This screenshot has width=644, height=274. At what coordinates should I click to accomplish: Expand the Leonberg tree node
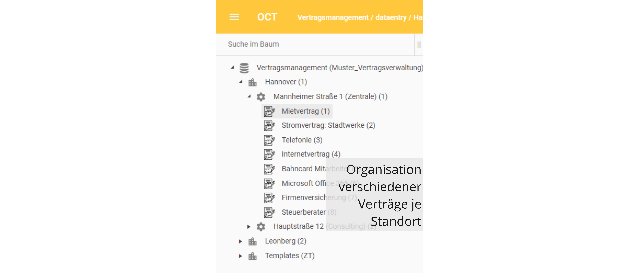240,241
